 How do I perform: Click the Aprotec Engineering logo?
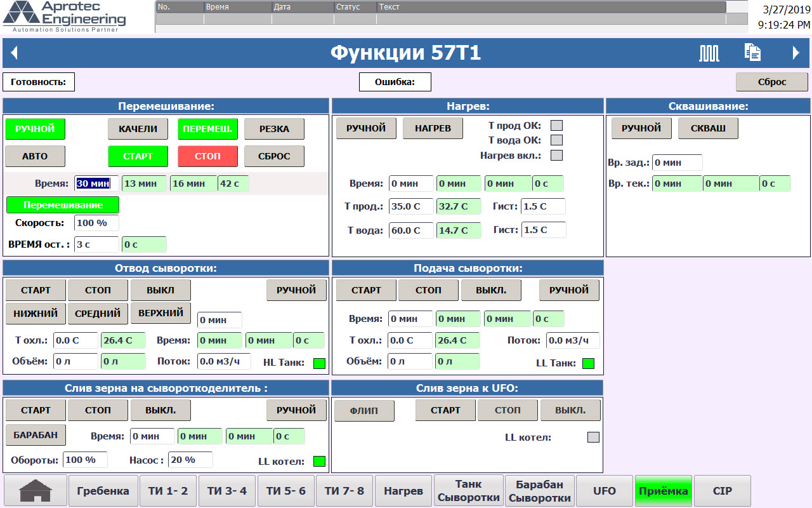coord(64,17)
